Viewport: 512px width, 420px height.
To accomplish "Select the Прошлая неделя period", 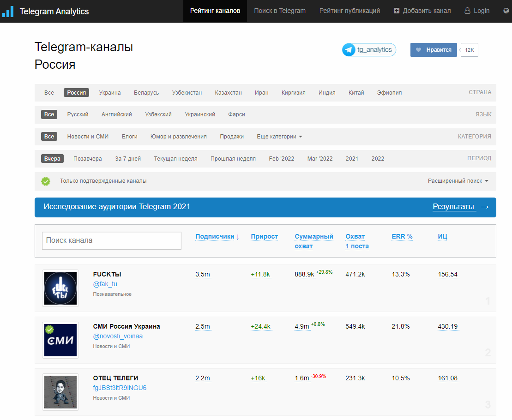I will 233,159.
